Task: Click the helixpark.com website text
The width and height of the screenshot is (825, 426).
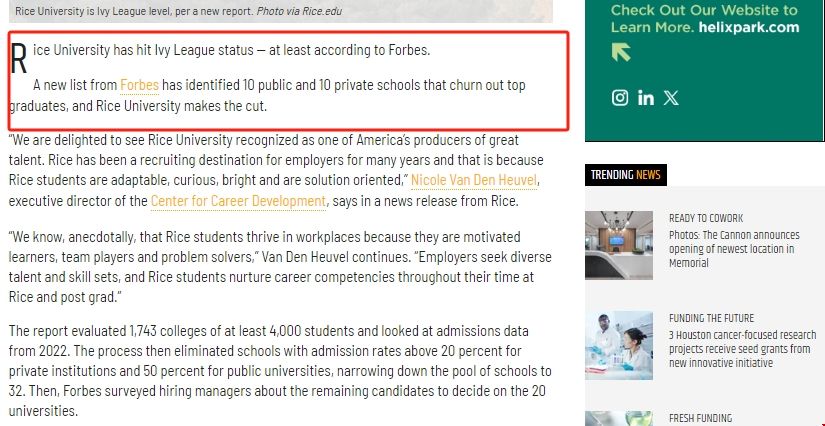Action: tap(751, 27)
